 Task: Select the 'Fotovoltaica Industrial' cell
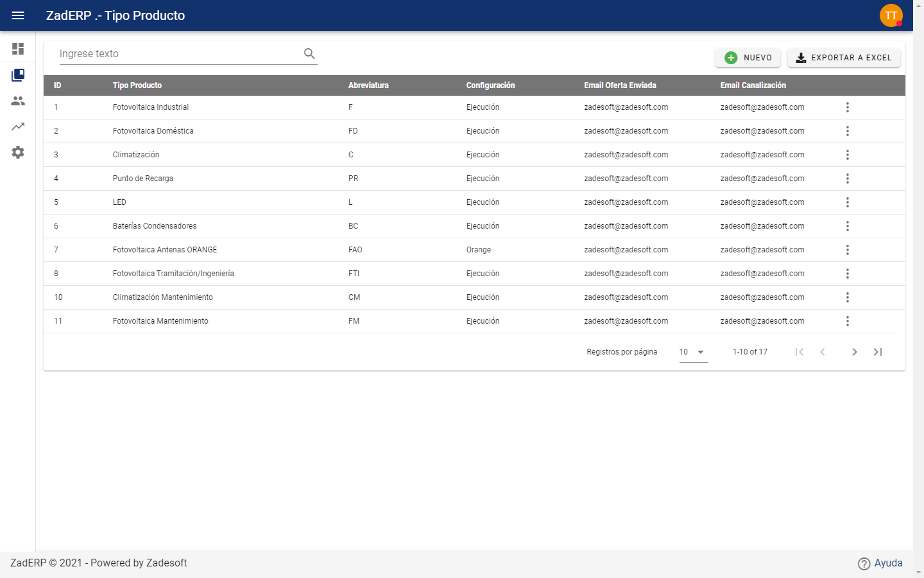click(x=151, y=107)
